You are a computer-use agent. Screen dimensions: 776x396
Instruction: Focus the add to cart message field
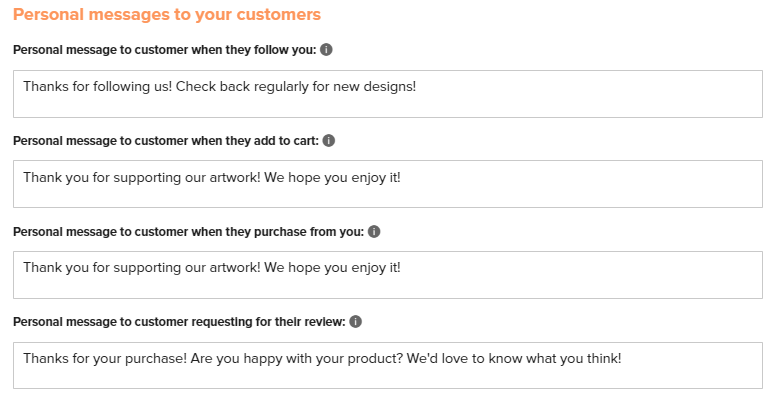388,184
